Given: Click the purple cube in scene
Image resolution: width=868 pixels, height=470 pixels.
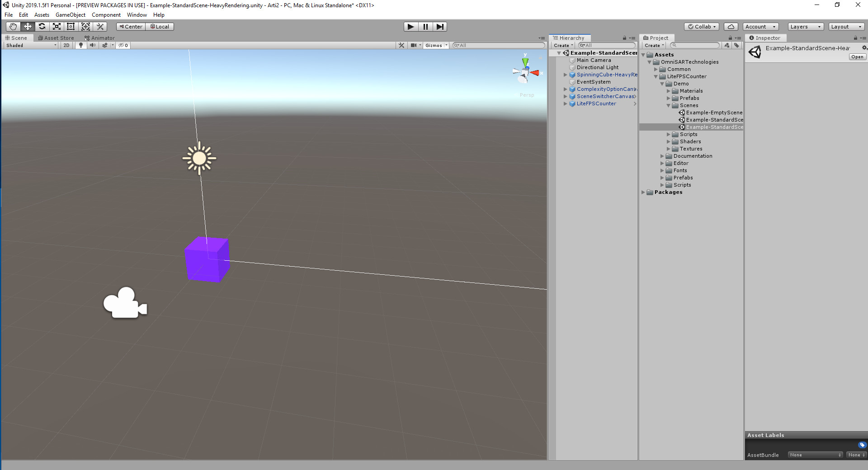Looking at the screenshot, I should [207, 259].
